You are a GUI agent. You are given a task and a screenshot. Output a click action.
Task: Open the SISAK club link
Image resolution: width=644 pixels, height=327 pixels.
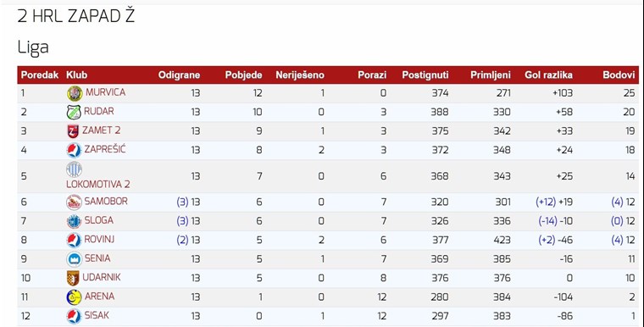pyautogui.click(x=97, y=315)
